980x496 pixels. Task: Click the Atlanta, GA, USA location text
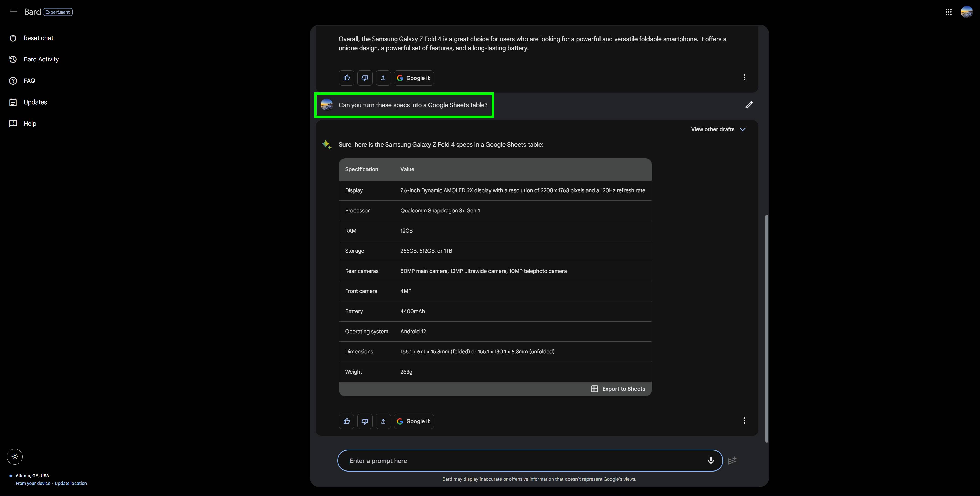pyautogui.click(x=32, y=476)
